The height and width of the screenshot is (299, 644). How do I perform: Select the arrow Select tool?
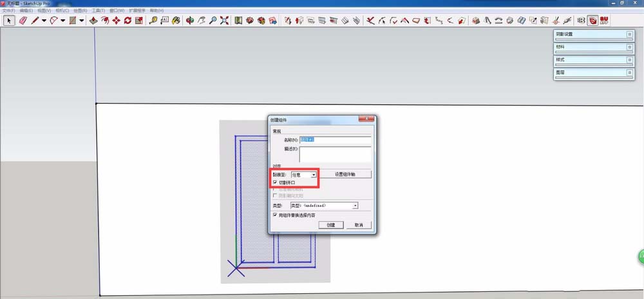point(10,21)
